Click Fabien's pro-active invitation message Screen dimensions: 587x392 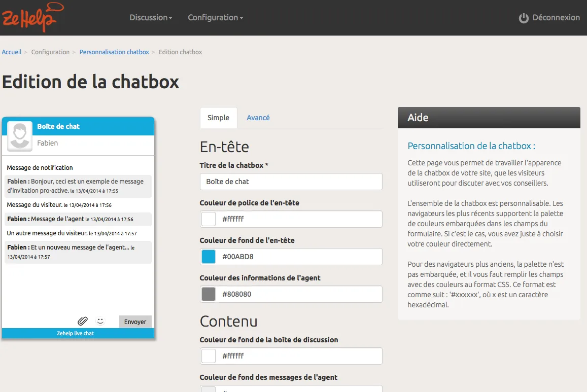[x=78, y=186]
